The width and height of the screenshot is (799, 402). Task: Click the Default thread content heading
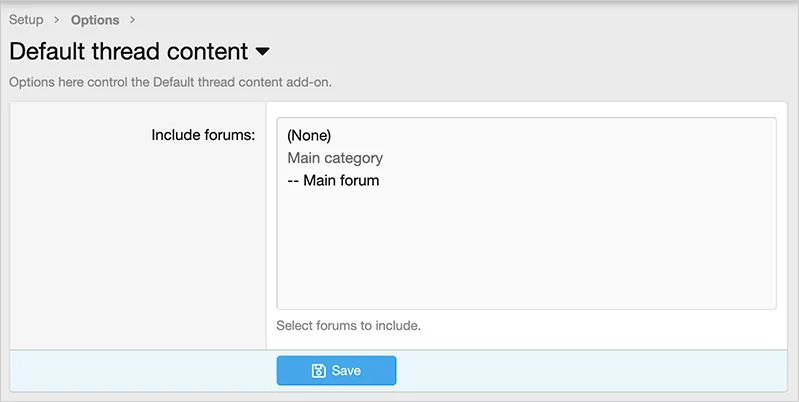[128, 51]
